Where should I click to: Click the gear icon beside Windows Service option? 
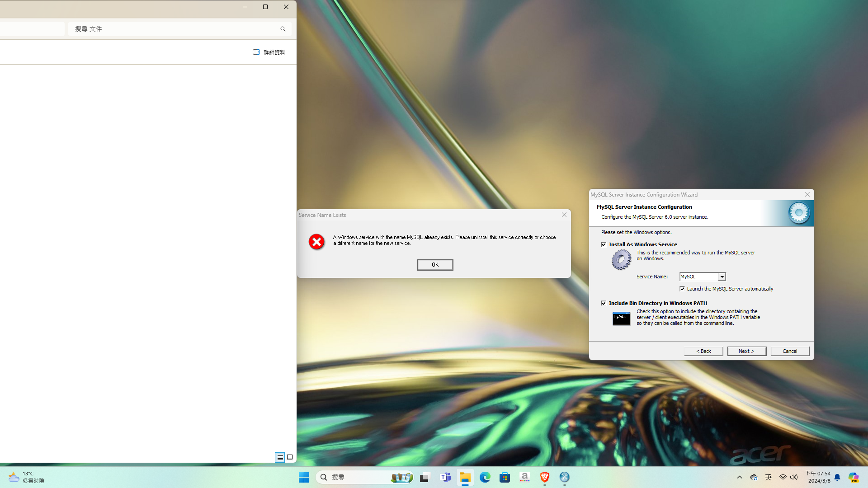tap(621, 260)
